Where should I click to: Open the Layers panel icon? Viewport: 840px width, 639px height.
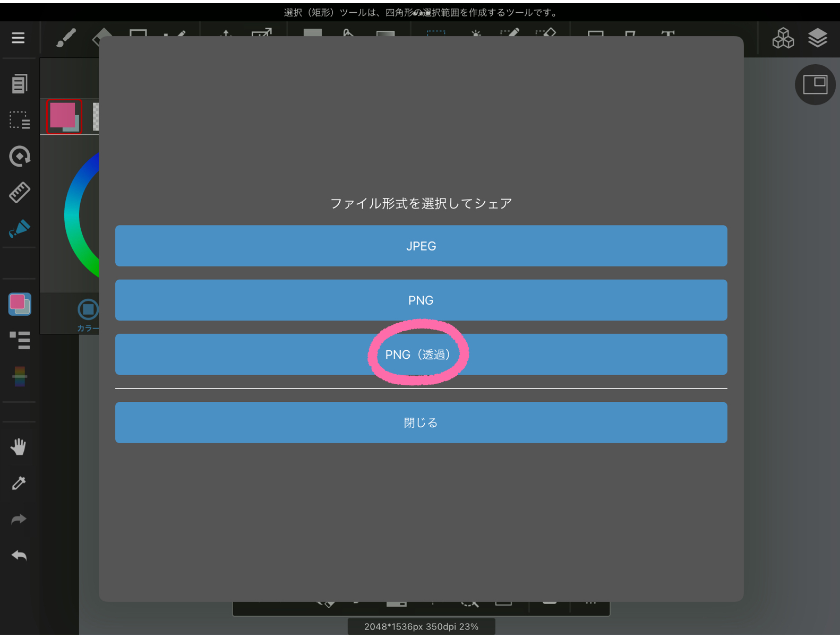coord(818,38)
